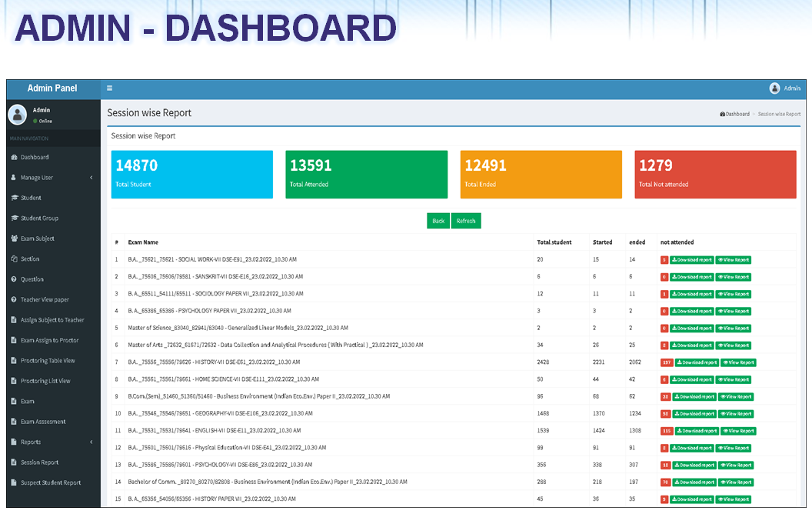Open Suspect Student Report menu item
Image resolution: width=812 pixels, height=514 pixels.
(50, 483)
